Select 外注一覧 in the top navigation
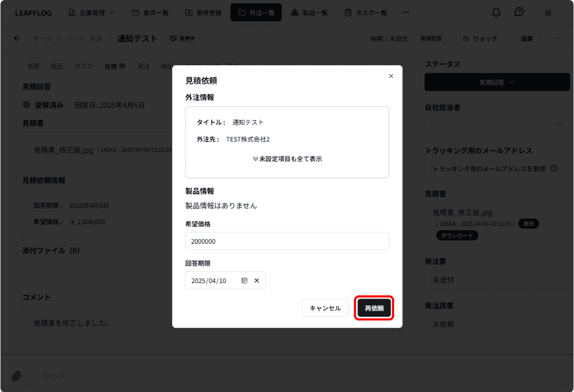The image size is (574, 392). pyautogui.click(x=256, y=13)
